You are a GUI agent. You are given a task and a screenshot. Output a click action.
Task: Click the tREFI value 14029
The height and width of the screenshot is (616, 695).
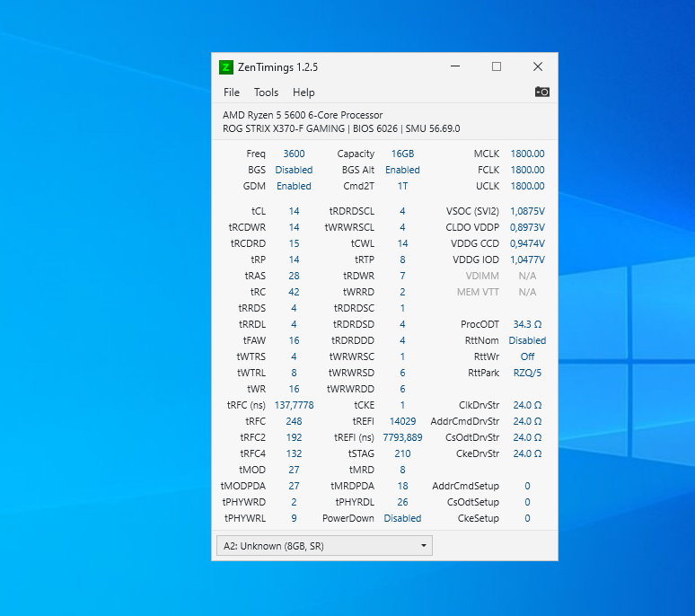(402, 421)
